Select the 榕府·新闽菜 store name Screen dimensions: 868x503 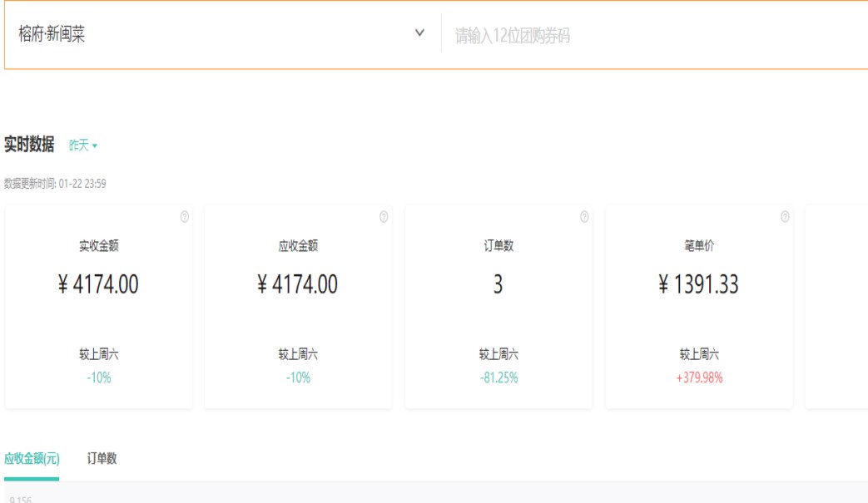tap(52, 35)
